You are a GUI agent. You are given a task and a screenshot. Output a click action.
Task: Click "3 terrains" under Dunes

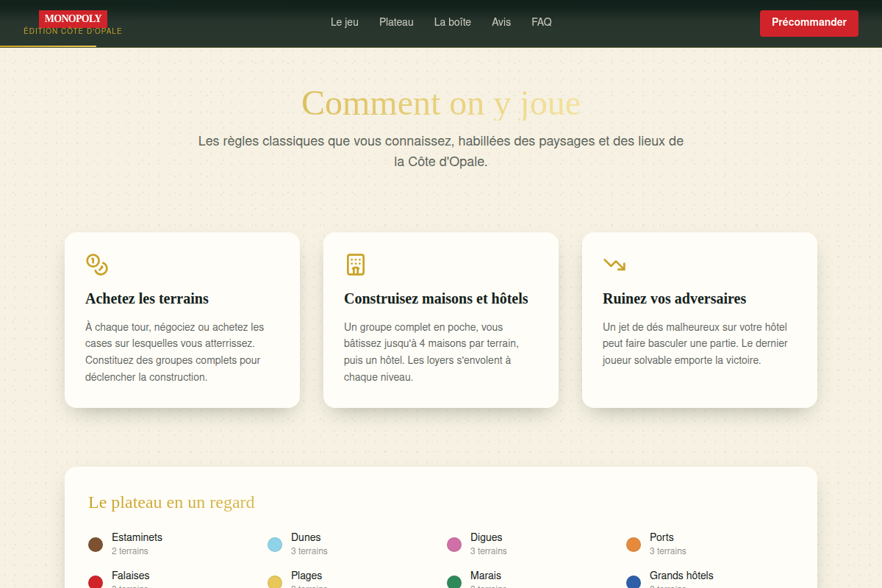tap(309, 551)
